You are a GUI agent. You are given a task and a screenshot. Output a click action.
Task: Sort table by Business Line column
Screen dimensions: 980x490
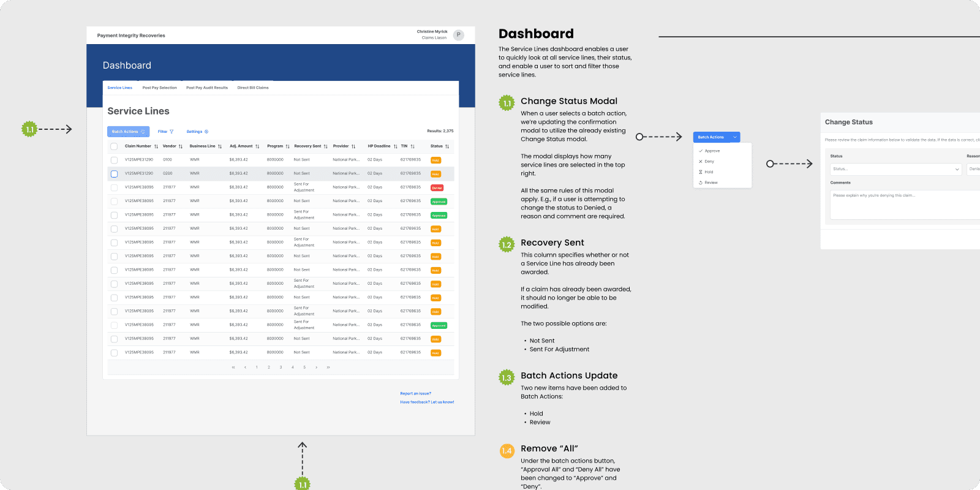pyautogui.click(x=220, y=146)
